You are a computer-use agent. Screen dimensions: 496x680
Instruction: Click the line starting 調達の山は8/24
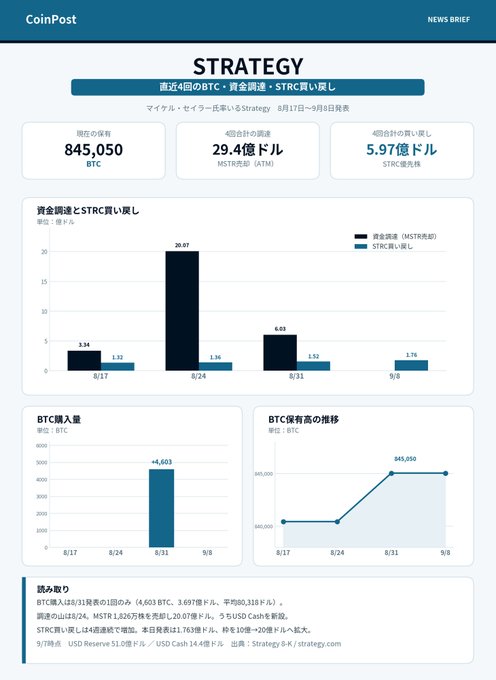[163, 616]
